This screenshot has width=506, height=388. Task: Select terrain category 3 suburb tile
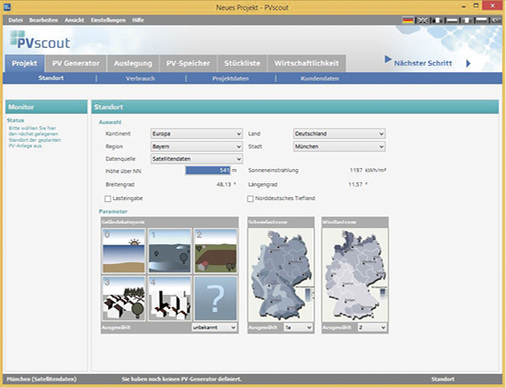click(124, 298)
